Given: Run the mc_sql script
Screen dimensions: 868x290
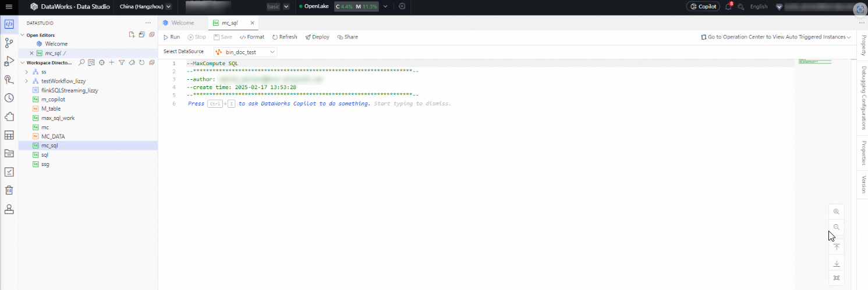Looking at the screenshot, I should 172,37.
